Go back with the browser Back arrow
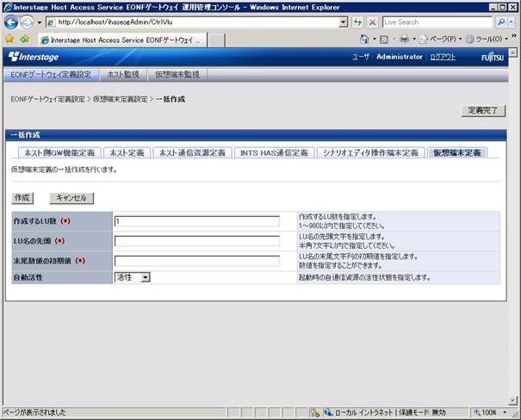 [10, 22]
